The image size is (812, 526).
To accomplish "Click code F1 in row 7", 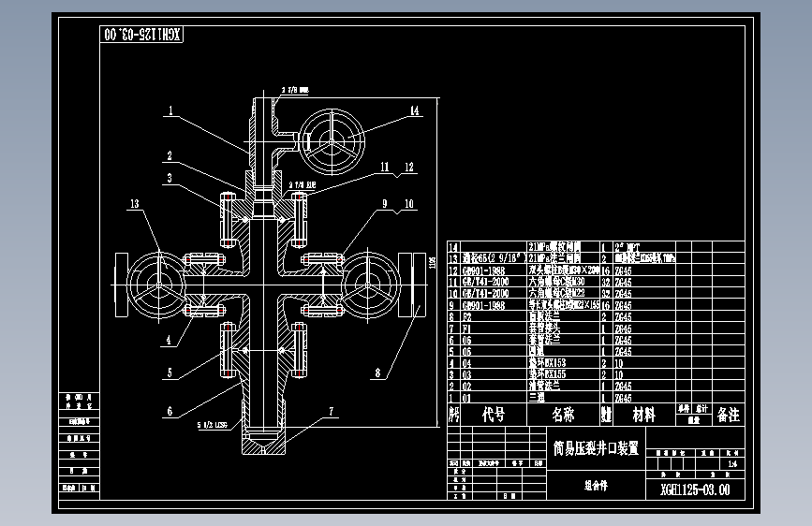I will click(466, 329).
